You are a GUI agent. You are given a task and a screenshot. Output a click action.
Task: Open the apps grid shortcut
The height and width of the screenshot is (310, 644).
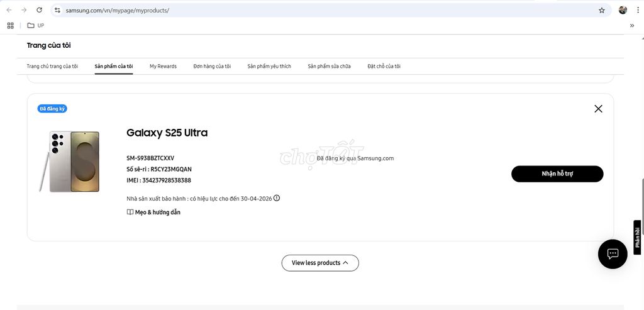tap(11, 25)
